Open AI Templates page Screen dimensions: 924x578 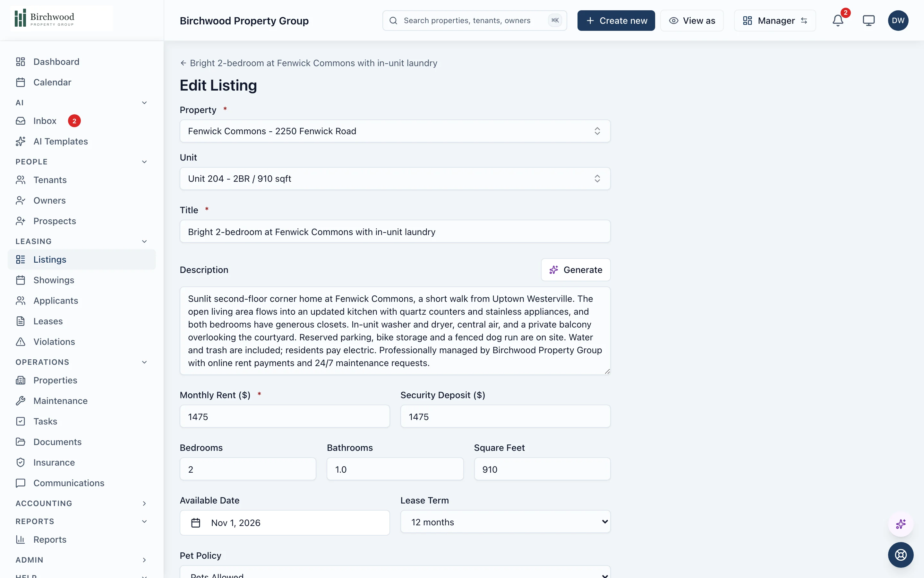(x=82, y=141)
